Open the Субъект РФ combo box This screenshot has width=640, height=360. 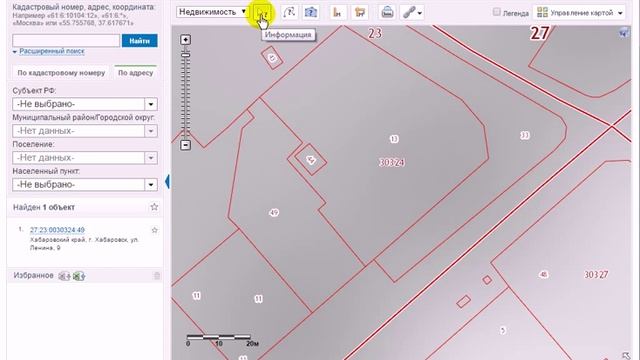pos(85,104)
